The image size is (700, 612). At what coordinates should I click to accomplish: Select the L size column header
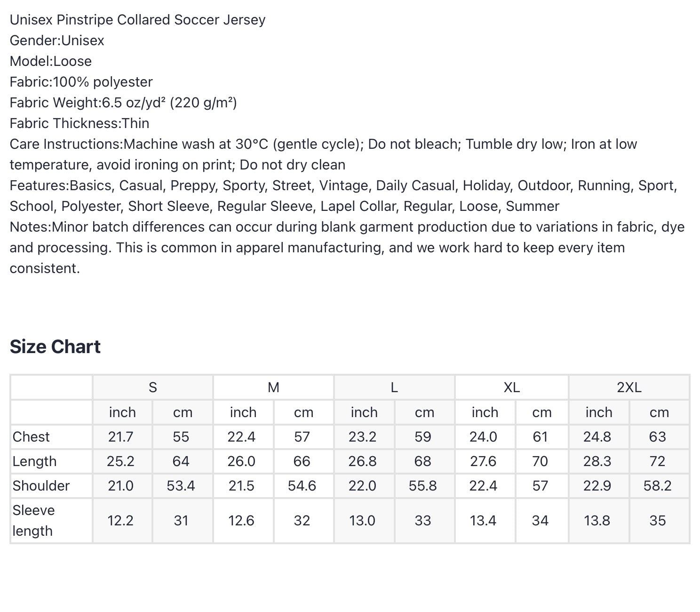click(394, 387)
